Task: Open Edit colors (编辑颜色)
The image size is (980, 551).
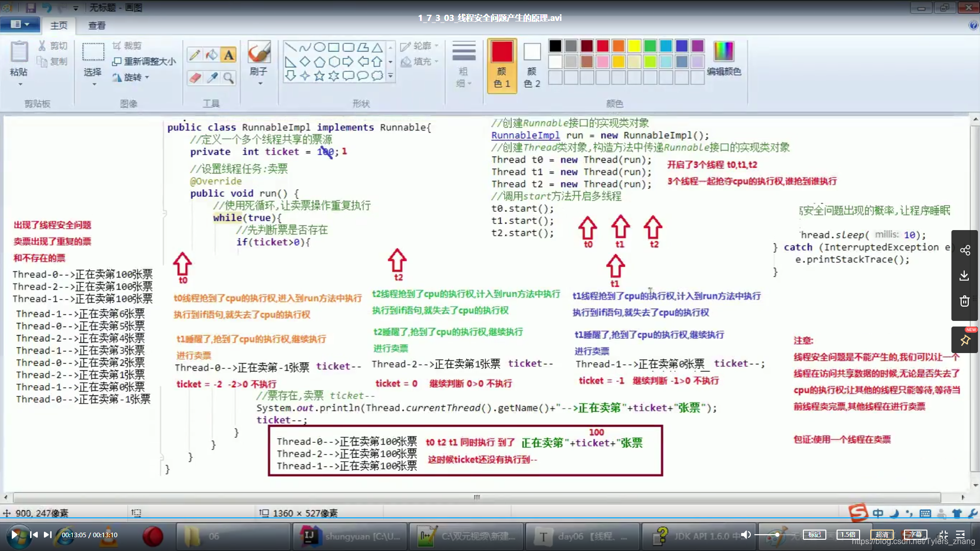Action: pos(724,58)
